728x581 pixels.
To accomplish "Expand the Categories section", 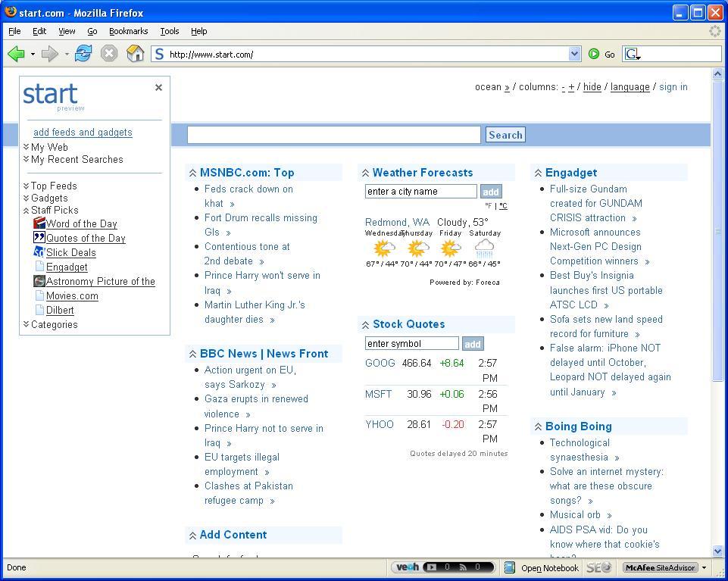I will click(26, 323).
